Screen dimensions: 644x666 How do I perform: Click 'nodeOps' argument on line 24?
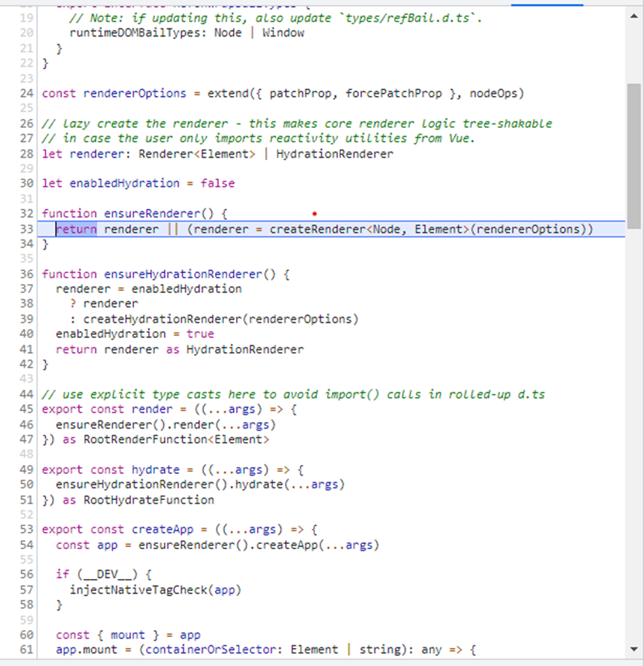493,94
